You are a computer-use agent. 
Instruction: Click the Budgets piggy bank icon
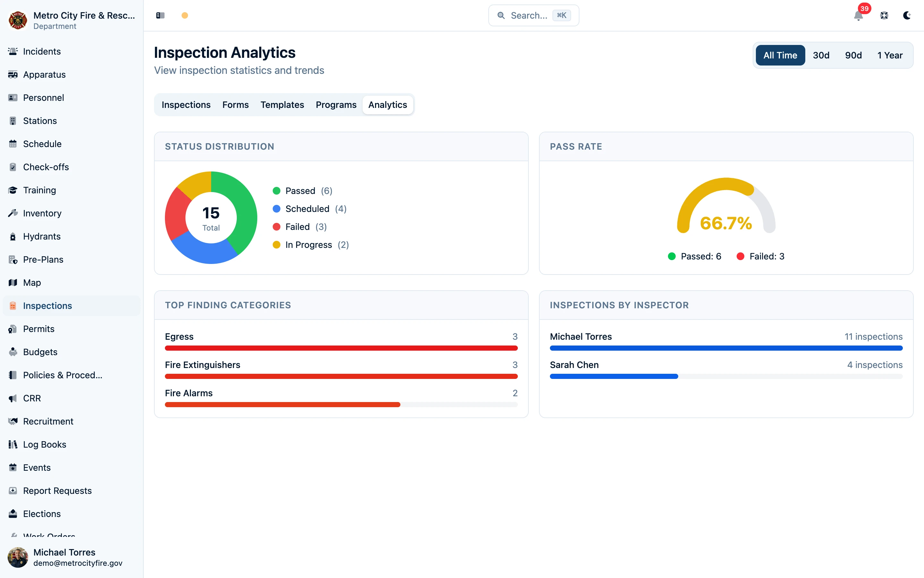[x=13, y=352]
